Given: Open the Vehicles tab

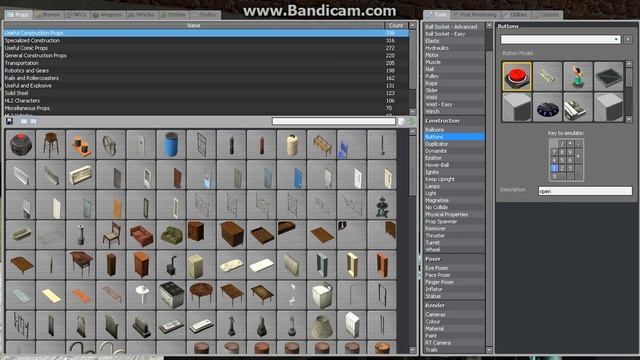Looking at the screenshot, I should point(141,15).
